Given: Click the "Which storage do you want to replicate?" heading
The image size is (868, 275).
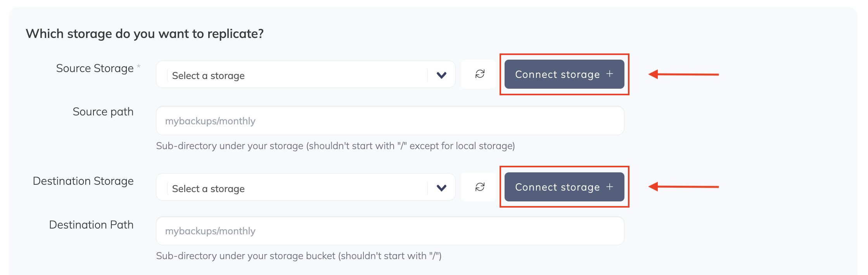Looking at the screenshot, I should tap(145, 34).
